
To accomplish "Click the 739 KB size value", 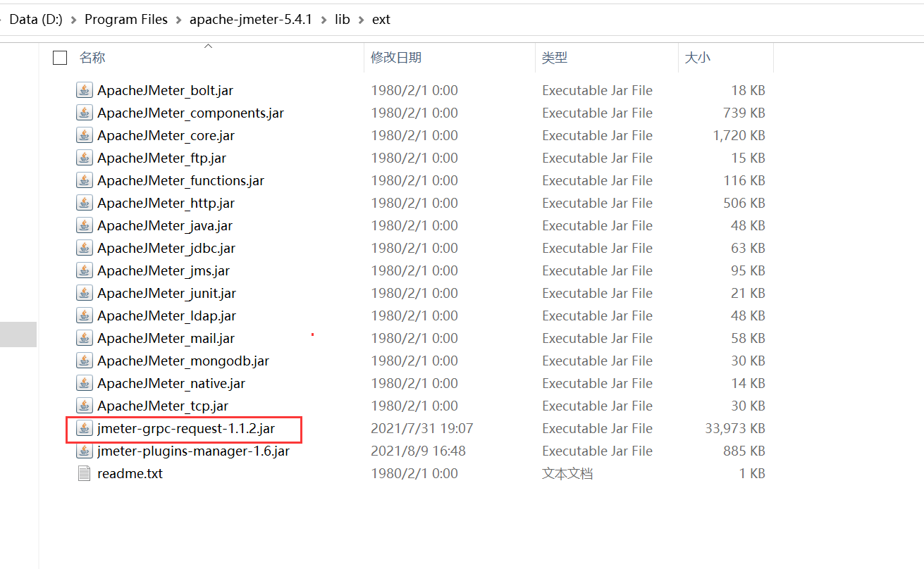I will click(x=744, y=113).
